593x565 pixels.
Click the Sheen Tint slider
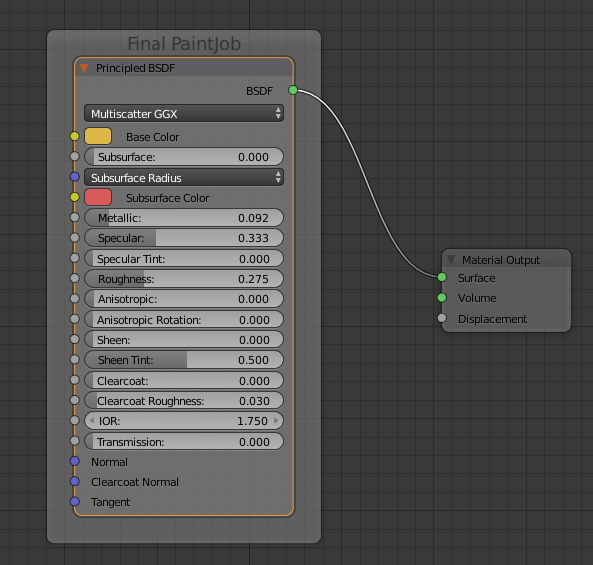pyautogui.click(x=184, y=360)
